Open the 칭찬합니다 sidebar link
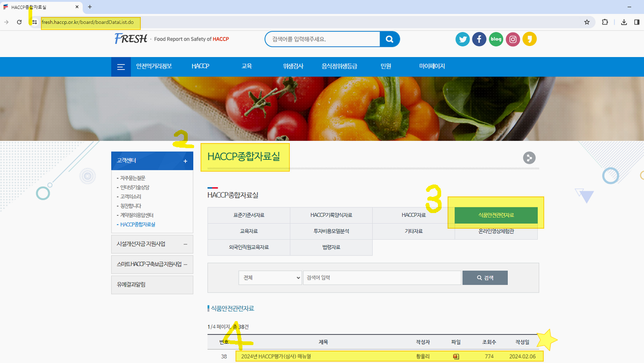The width and height of the screenshot is (644, 363). pyautogui.click(x=131, y=206)
